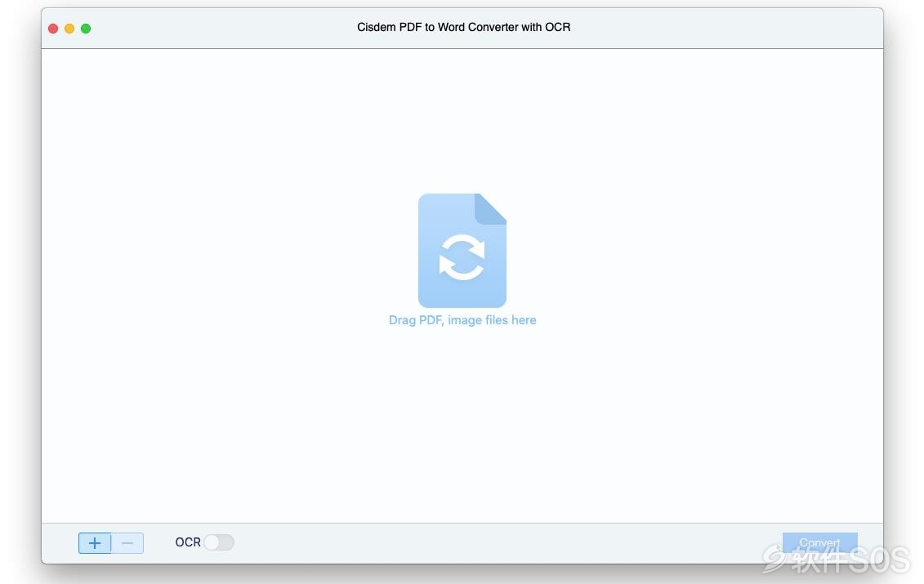Close the window with the red button
This screenshot has width=924, height=584.
[x=53, y=29]
